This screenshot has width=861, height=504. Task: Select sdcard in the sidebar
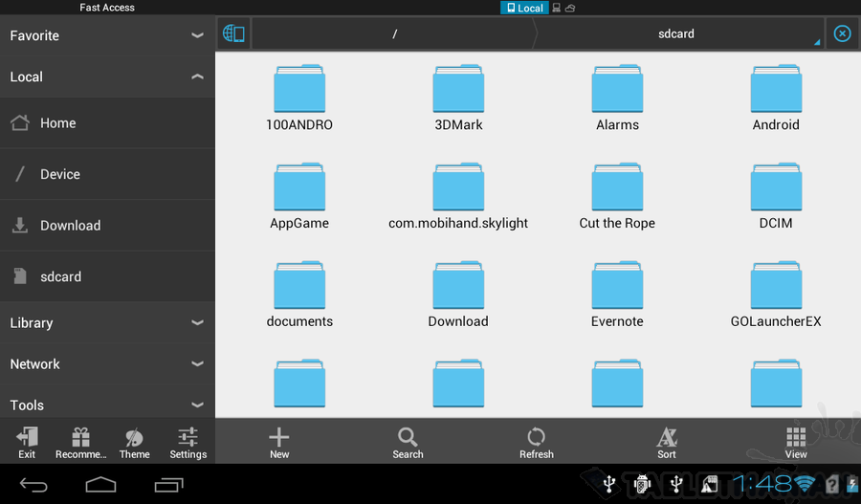coord(107,276)
